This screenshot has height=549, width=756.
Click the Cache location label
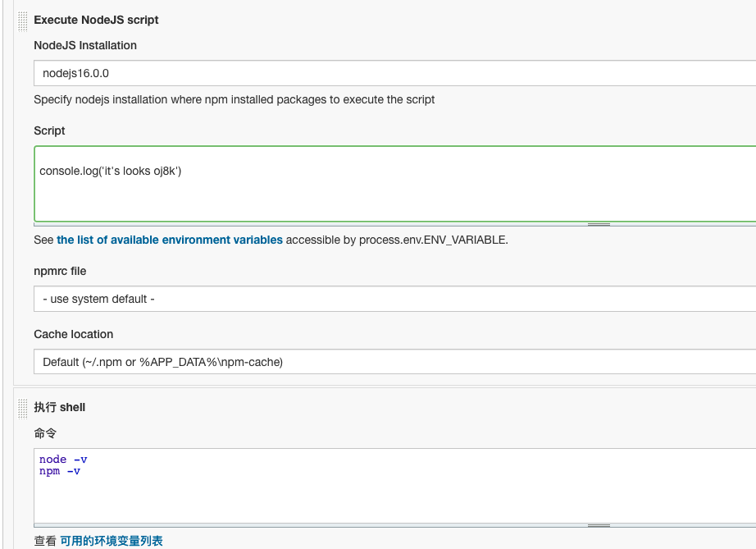coord(73,334)
